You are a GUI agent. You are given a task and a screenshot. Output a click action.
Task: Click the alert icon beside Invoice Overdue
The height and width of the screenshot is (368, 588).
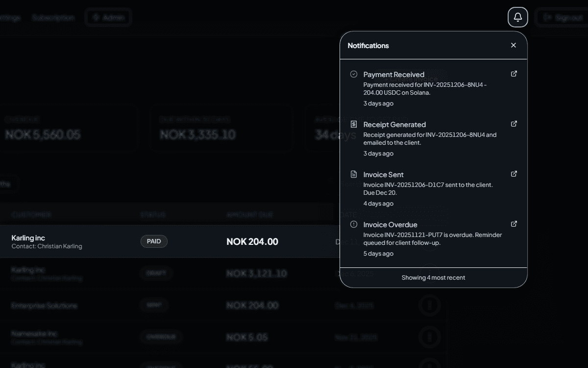coord(353,224)
